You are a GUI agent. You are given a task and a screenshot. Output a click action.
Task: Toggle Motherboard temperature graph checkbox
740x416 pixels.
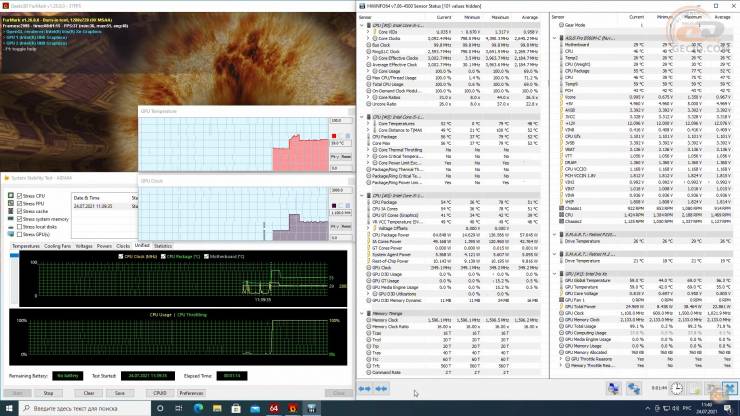(x=206, y=256)
